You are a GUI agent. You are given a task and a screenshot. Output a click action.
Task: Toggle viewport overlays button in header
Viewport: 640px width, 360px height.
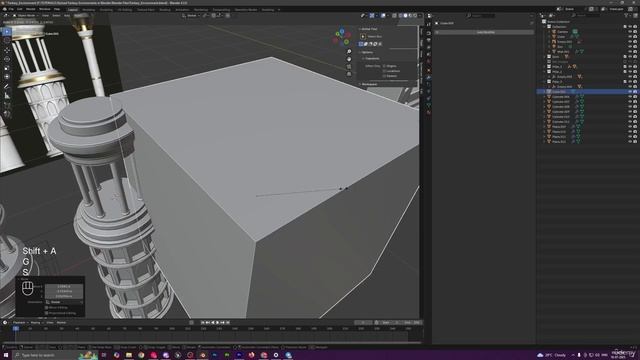click(x=383, y=16)
